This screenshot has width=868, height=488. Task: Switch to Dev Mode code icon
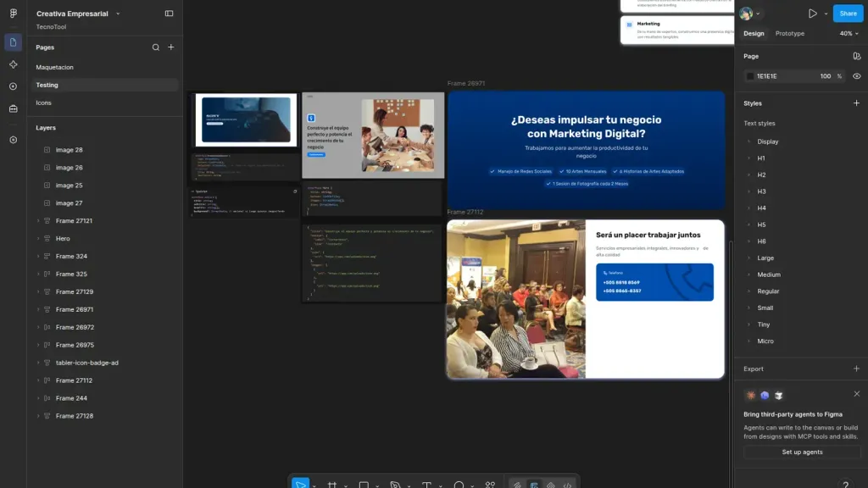567,485
